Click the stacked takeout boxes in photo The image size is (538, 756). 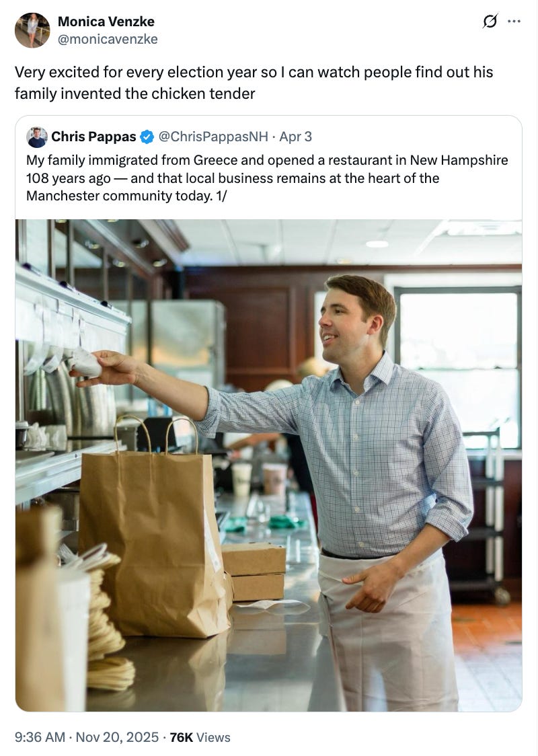pyautogui.click(x=254, y=571)
